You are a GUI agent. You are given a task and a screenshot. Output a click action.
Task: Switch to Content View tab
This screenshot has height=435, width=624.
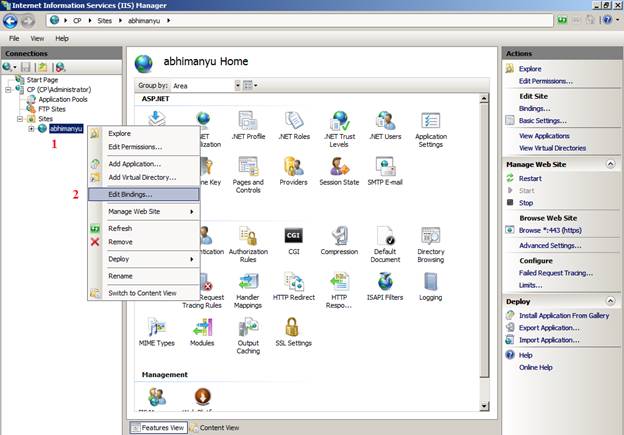(215, 428)
